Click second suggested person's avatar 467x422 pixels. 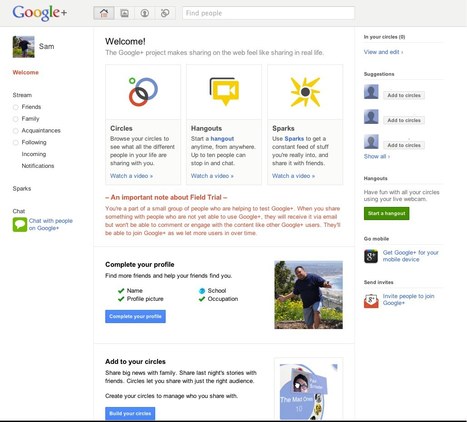(371, 117)
